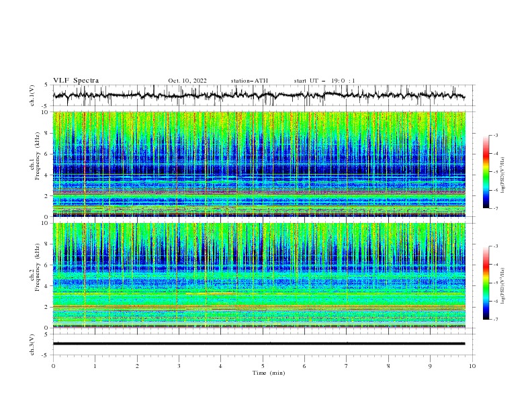Click the time axis tick label '2'
The width and height of the screenshot is (532, 411).
(x=137, y=366)
